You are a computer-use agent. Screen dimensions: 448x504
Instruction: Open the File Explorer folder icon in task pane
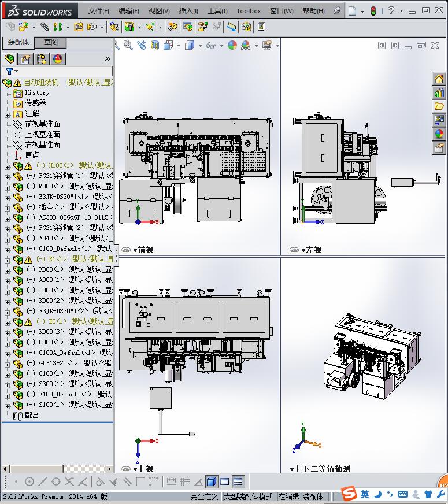click(x=439, y=106)
